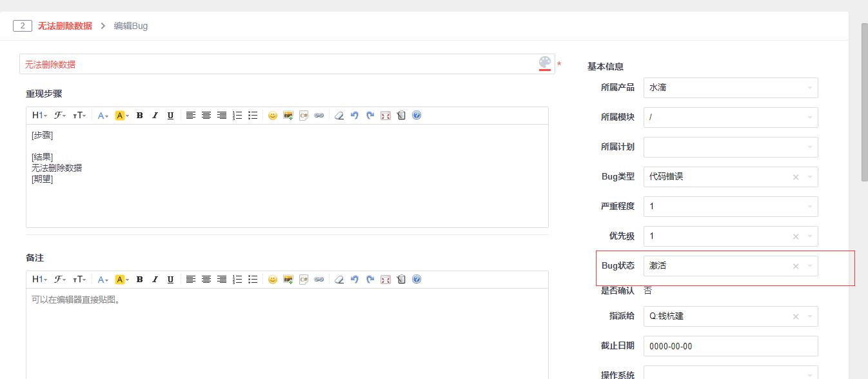Image resolution: width=868 pixels, height=379 pixels.
Task: Clear Bug状态 selection with x
Action: pyautogui.click(x=796, y=266)
